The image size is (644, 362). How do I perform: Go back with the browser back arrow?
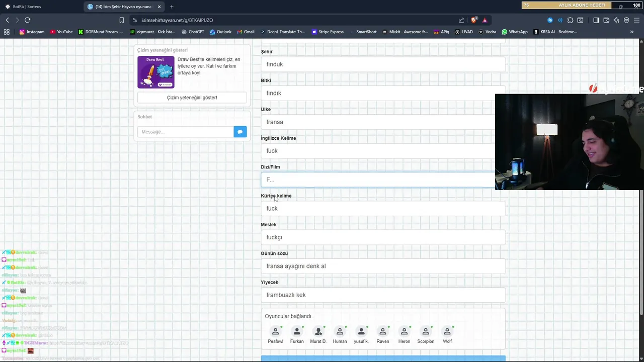[7, 20]
